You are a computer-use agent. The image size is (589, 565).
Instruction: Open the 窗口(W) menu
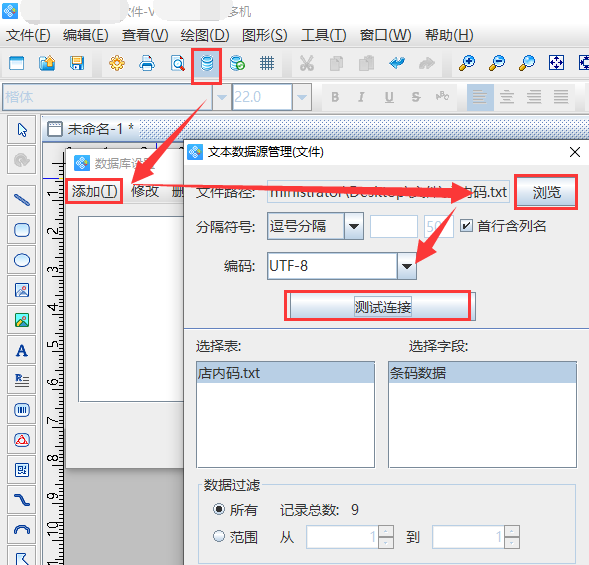[x=385, y=36]
